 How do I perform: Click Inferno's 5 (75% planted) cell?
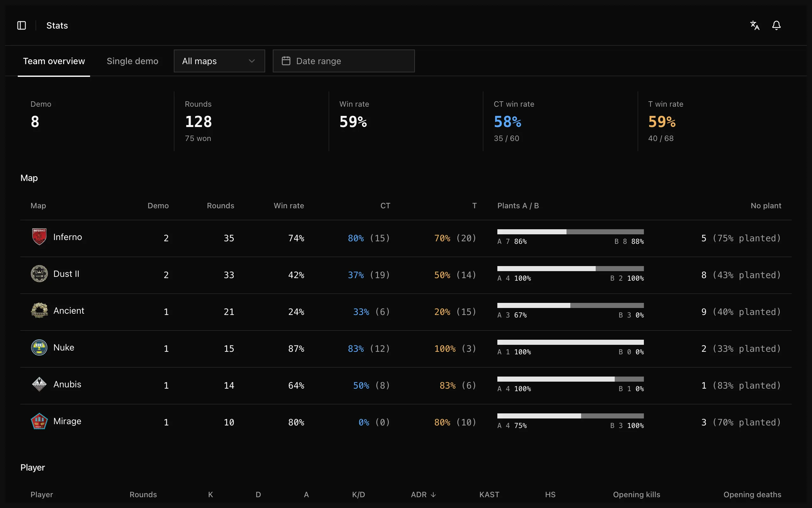point(741,238)
